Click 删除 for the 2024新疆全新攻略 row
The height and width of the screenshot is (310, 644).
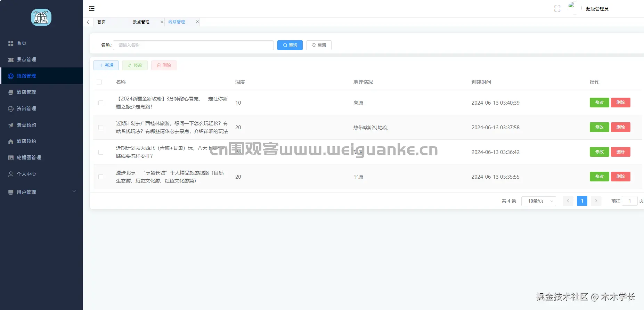[621, 103]
